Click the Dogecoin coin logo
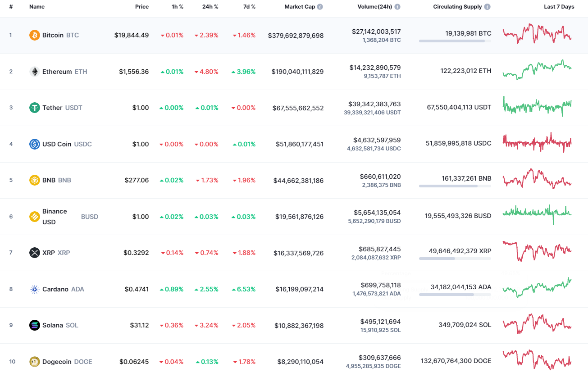This screenshot has width=588, height=377. [34, 362]
